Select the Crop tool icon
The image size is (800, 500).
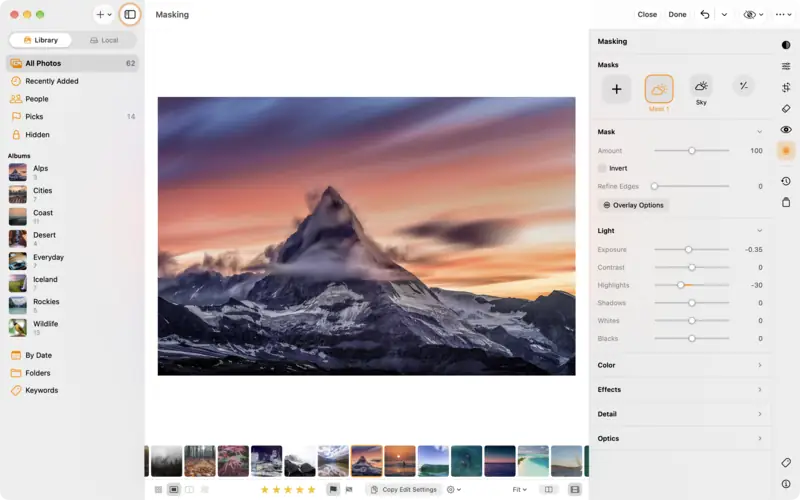786,87
